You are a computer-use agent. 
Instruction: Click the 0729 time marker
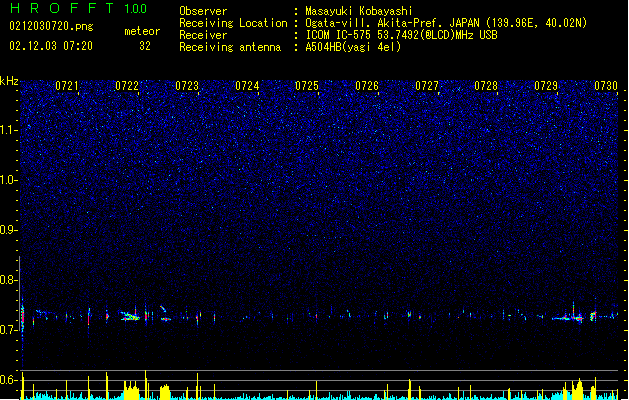coord(546,86)
